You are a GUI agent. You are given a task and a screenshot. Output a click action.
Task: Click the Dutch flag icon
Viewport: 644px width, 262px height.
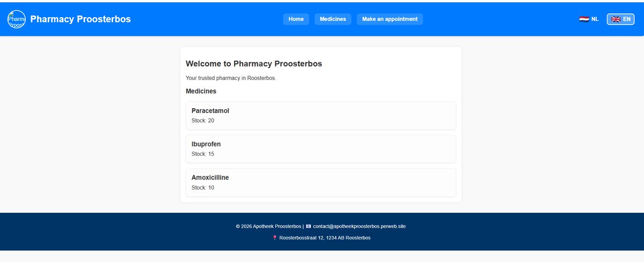(x=584, y=19)
